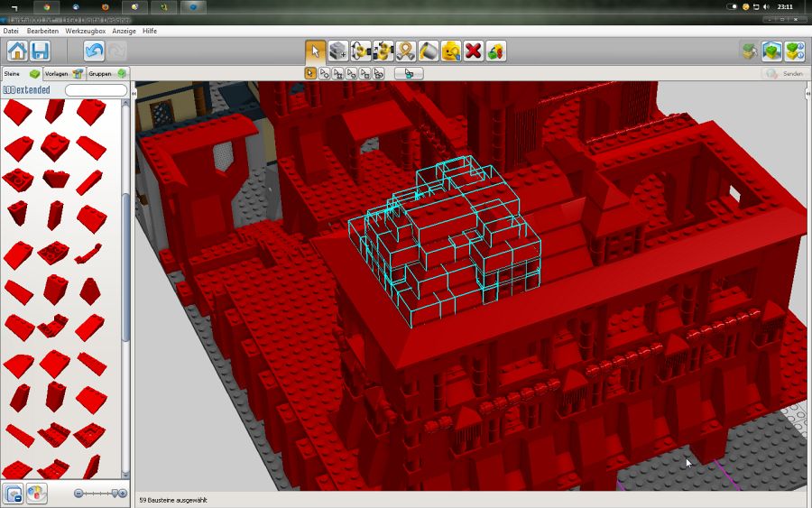The height and width of the screenshot is (508, 812).
Task: Expand the right side panel arrow
Action: pyautogui.click(x=805, y=93)
